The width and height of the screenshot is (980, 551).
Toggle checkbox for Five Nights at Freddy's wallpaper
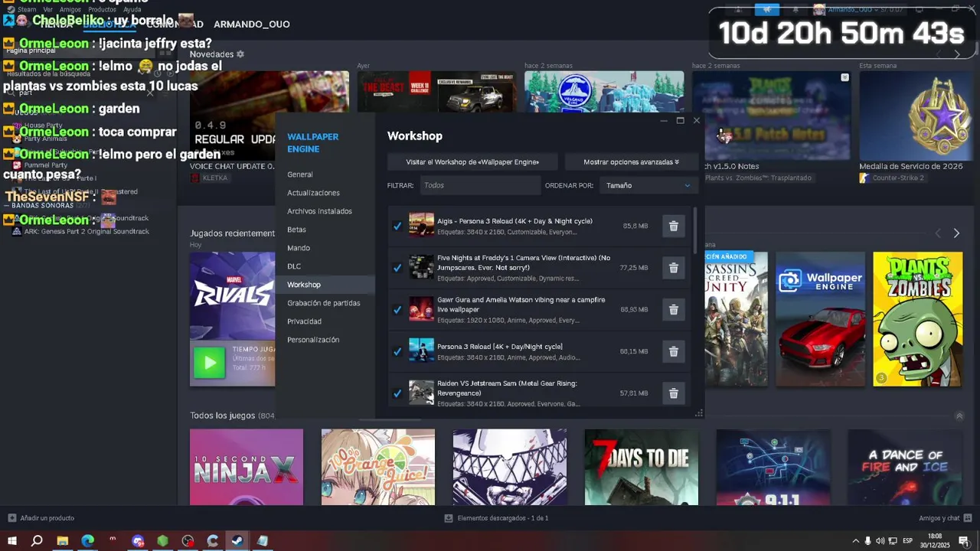coord(397,268)
